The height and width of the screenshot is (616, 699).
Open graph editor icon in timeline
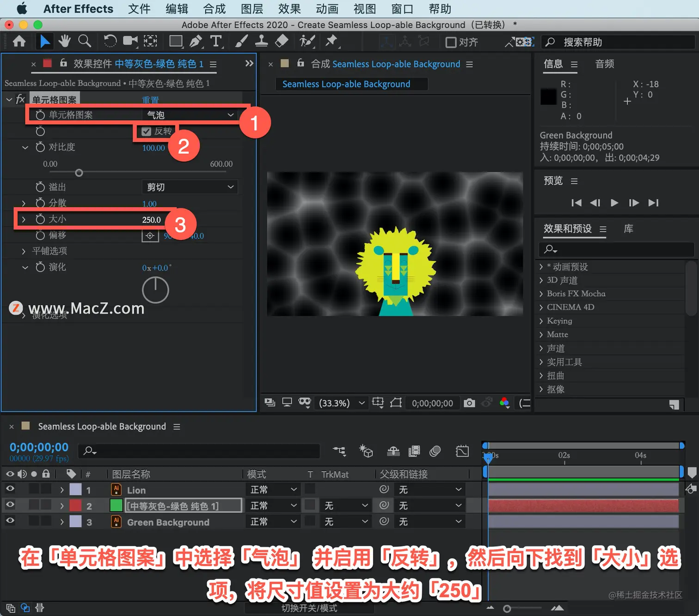pyautogui.click(x=462, y=451)
